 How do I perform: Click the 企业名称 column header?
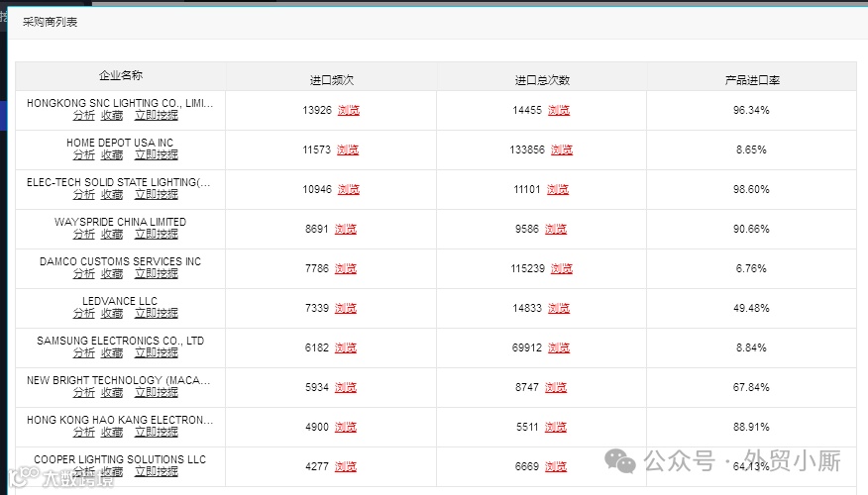(121, 76)
